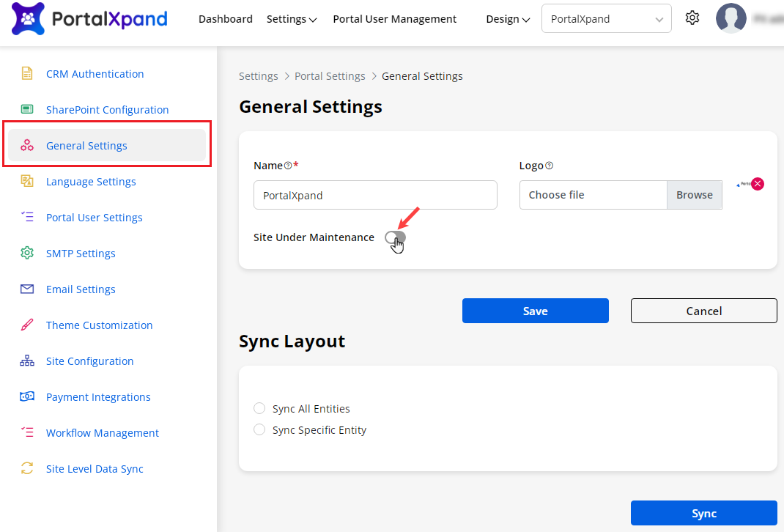Open Portal User Management menu item
784x532 pixels.
click(x=394, y=19)
